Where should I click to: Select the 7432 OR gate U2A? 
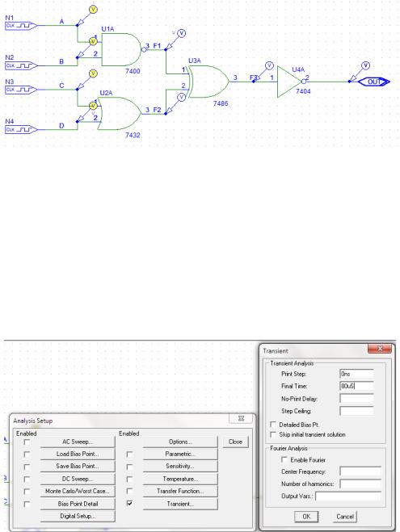click(x=120, y=114)
